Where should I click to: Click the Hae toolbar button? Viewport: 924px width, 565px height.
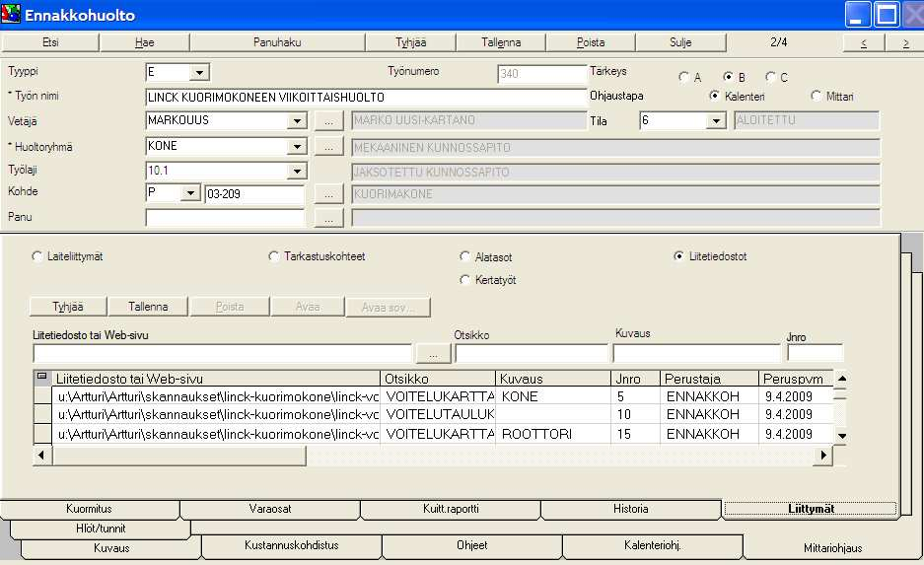click(x=144, y=42)
